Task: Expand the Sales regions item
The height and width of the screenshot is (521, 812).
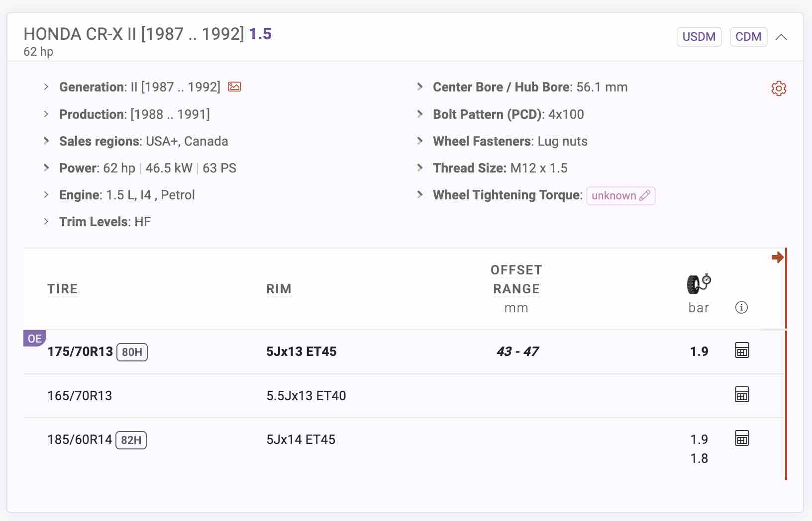Action: click(46, 141)
